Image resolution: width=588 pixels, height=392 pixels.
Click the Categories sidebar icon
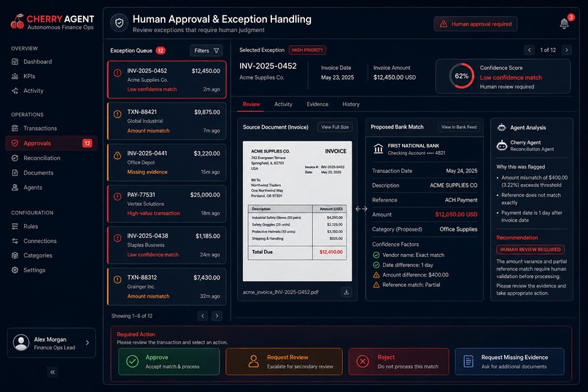point(15,255)
